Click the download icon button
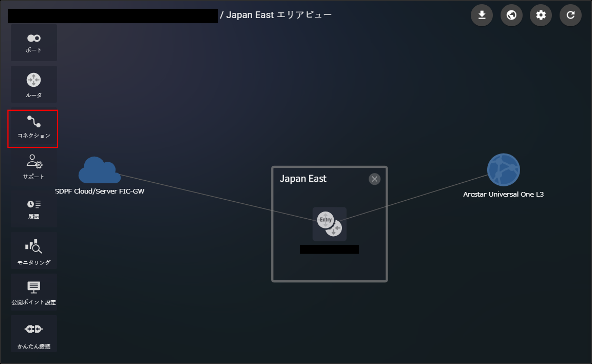Image resolution: width=592 pixels, height=364 pixels. point(482,15)
